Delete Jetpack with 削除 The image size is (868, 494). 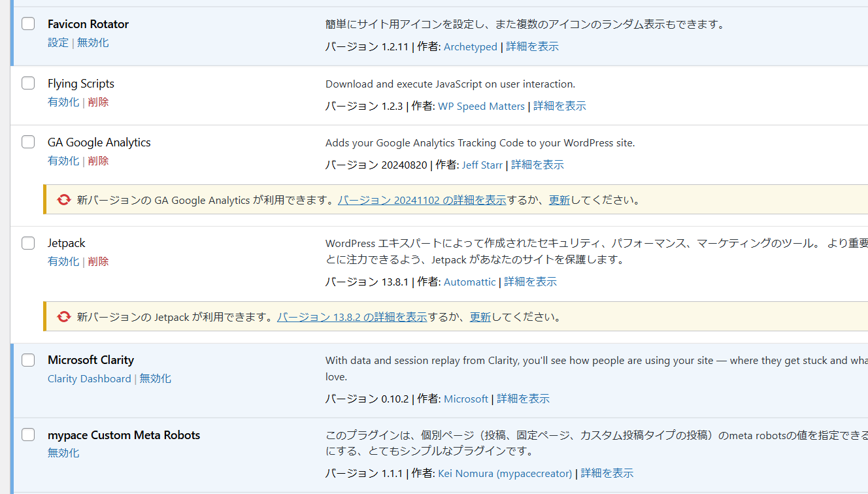[x=98, y=261]
